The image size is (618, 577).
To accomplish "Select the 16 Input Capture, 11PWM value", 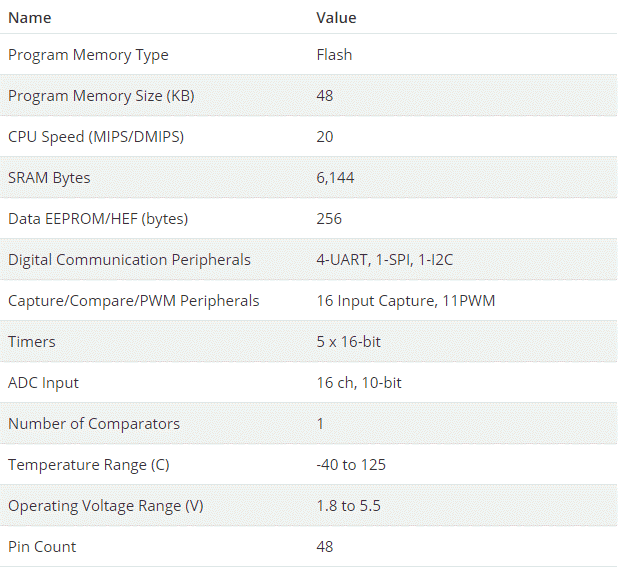I will 406,301.
